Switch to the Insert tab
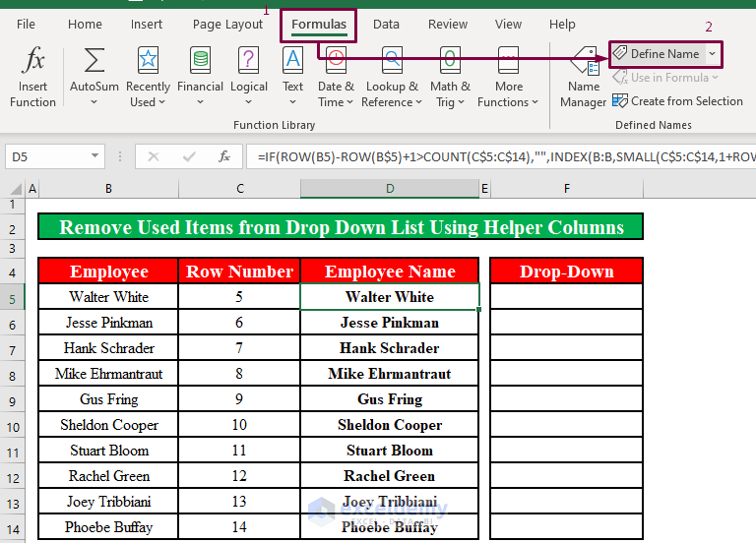The width and height of the screenshot is (756, 543). 146,24
